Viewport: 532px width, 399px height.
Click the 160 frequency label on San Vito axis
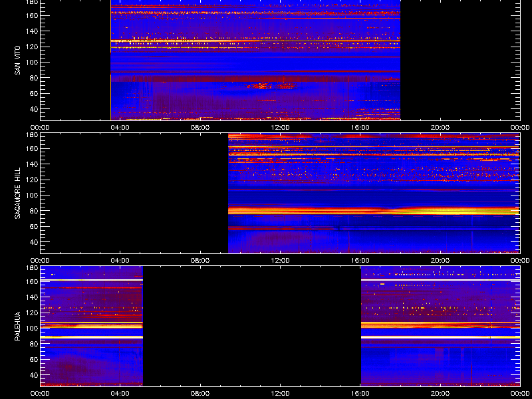(33, 15)
